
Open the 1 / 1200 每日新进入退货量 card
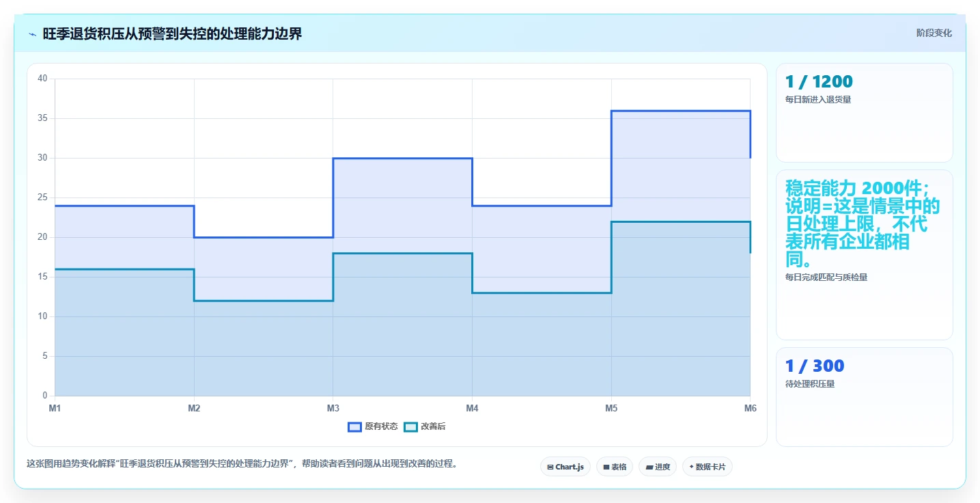point(864,113)
